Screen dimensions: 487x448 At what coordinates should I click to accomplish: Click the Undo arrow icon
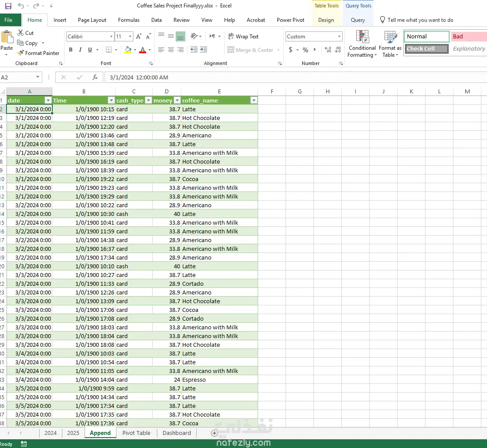click(x=21, y=6)
